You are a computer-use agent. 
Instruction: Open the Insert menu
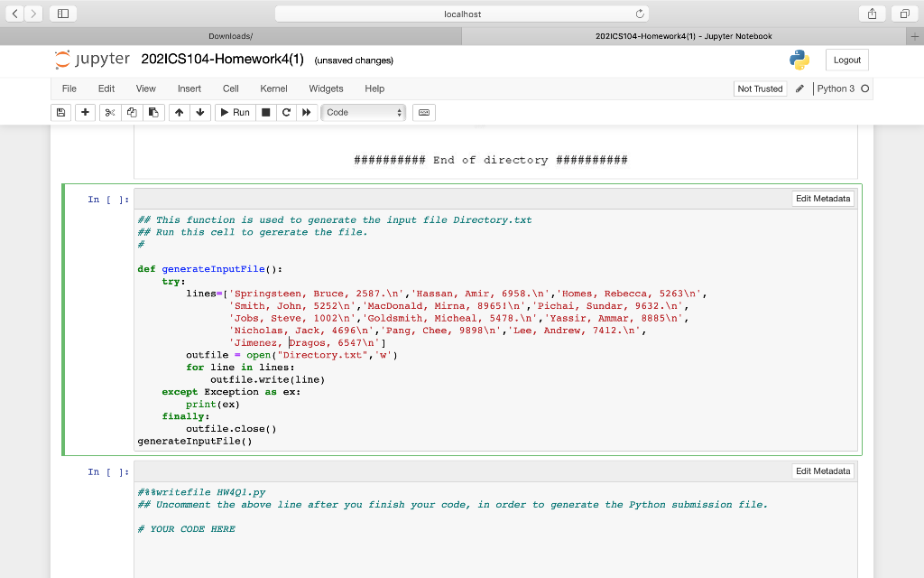coord(189,89)
